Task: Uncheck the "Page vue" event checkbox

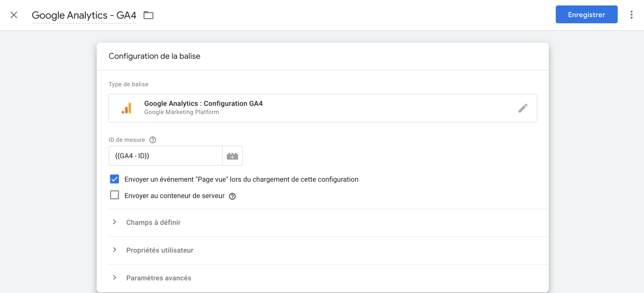Action: (115, 179)
